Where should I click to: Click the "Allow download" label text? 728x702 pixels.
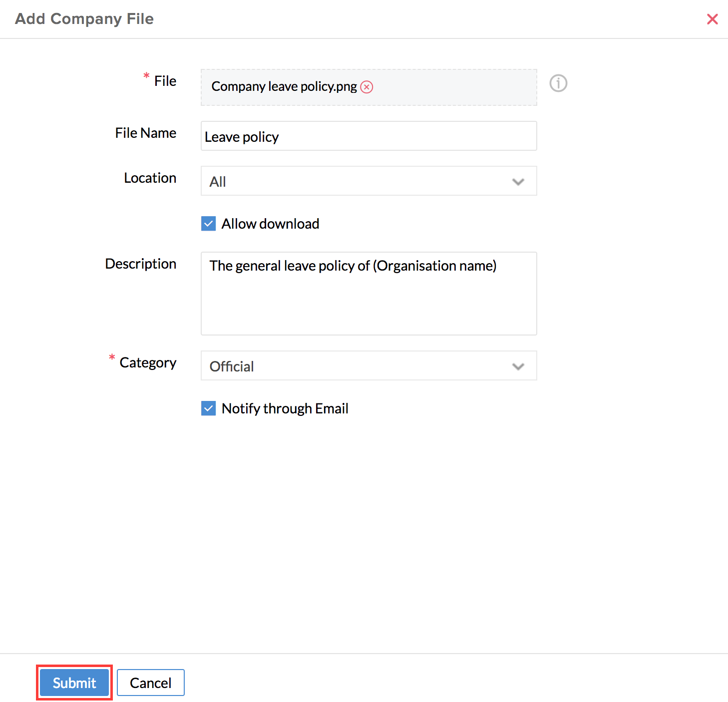[x=270, y=224]
